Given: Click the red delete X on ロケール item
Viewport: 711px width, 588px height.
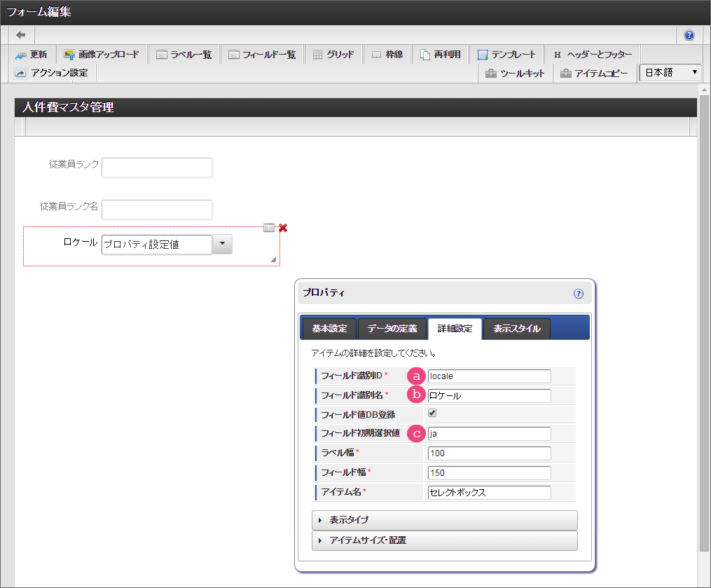Looking at the screenshot, I should [283, 228].
